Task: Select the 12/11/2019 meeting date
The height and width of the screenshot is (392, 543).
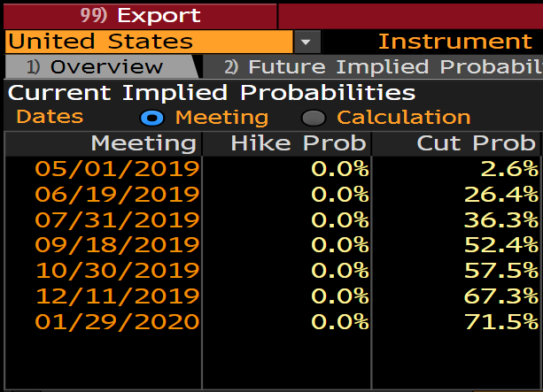Action: [117, 296]
